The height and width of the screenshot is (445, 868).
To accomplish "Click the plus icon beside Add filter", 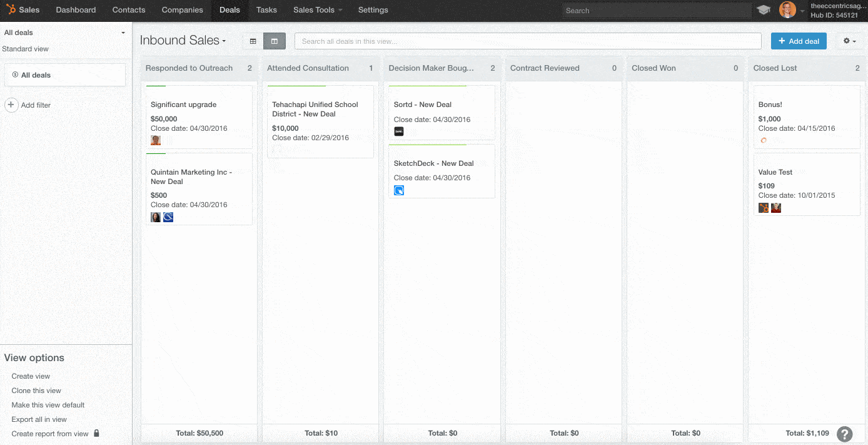I will pos(11,105).
